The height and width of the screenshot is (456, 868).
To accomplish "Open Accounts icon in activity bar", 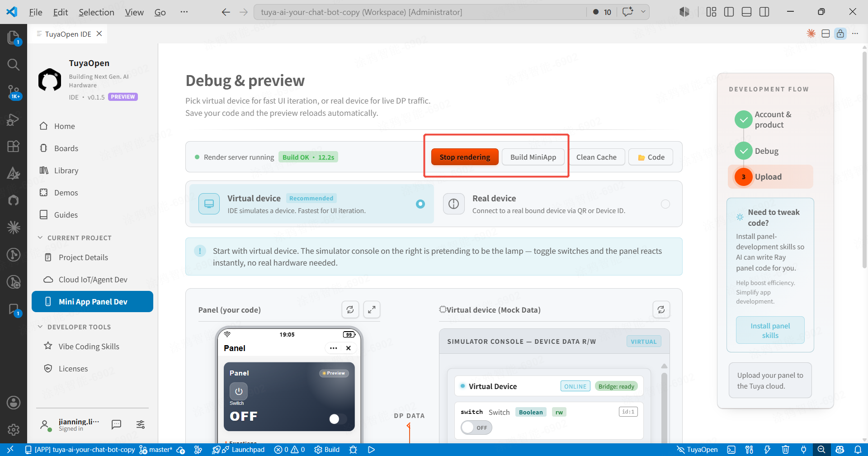I will pyautogui.click(x=14, y=402).
